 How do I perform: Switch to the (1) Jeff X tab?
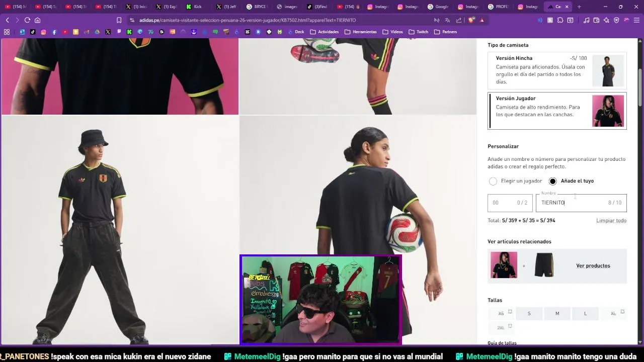226,7
